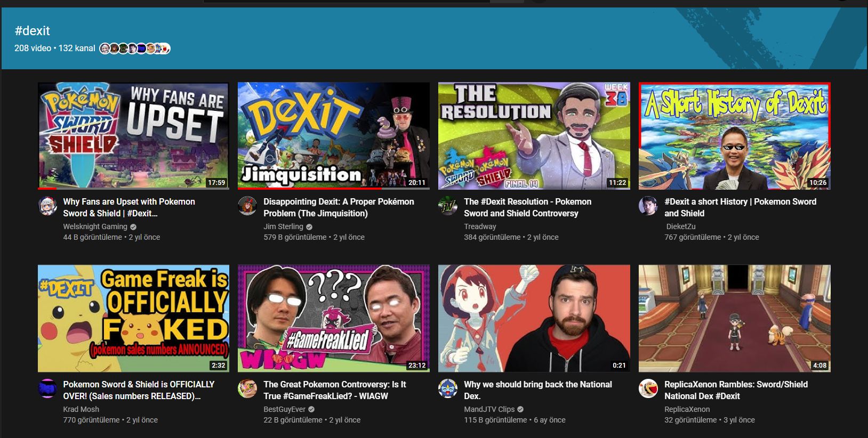
Task: Play 'A Short History of Dexit' thumbnail
Action: (x=735, y=135)
